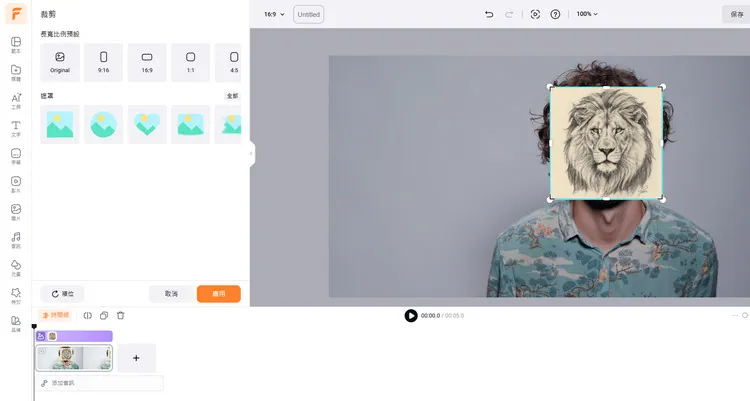Select the 9:16 aspect ratio preset
Image resolution: width=750 pixels, height=401 pixels.
tap(103, 61)
